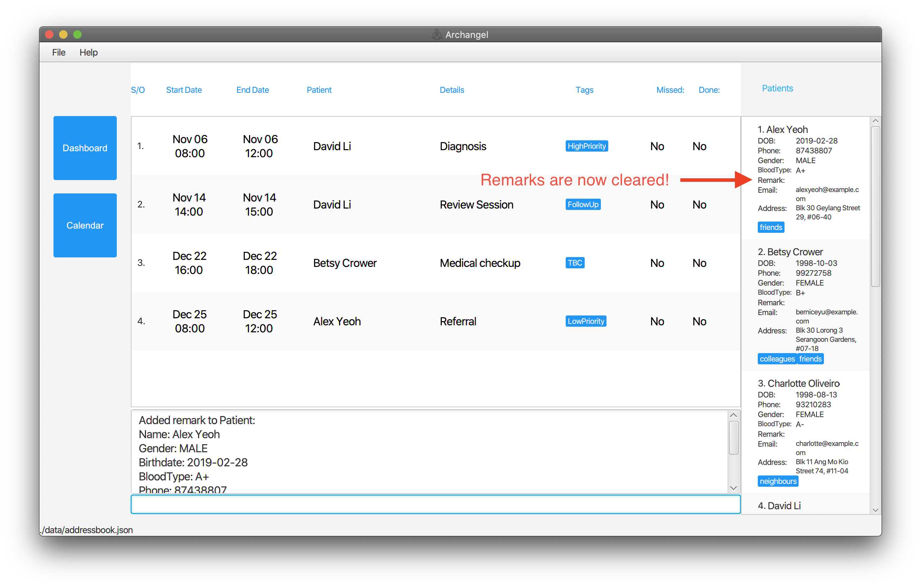
Task: Click the HighPriority tag
Action: pyautogui.click(x=586, y=146)
